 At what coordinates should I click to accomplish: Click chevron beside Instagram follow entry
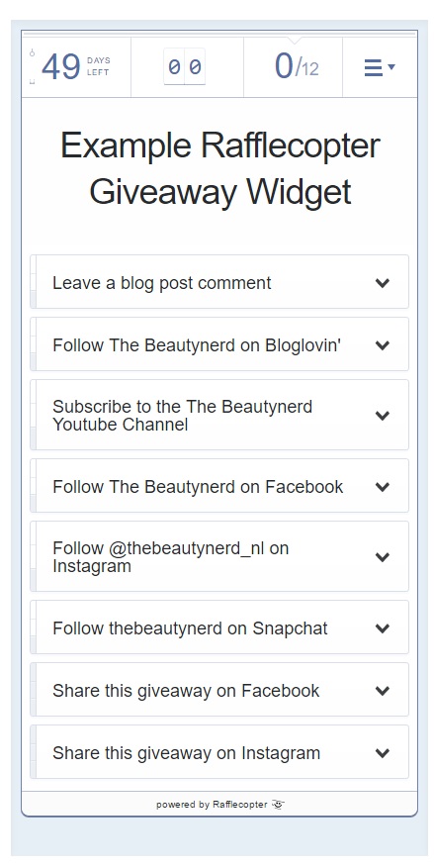(x=382, y=557)
